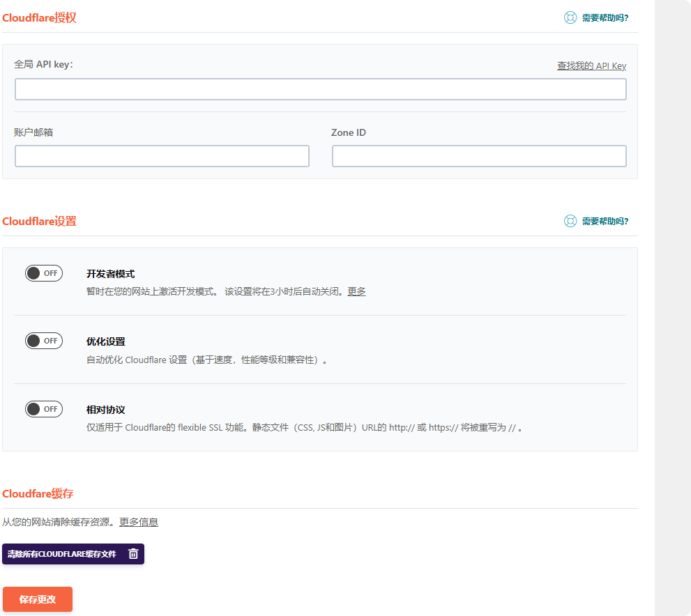
Task: Enable the 开发者模式 toggle
Action: 44,273
